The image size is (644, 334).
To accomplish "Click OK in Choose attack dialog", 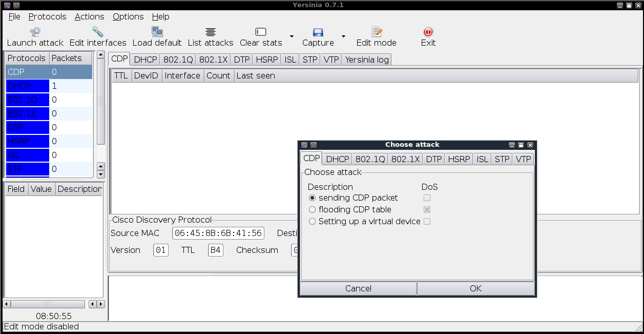I will tap(475, 288).
